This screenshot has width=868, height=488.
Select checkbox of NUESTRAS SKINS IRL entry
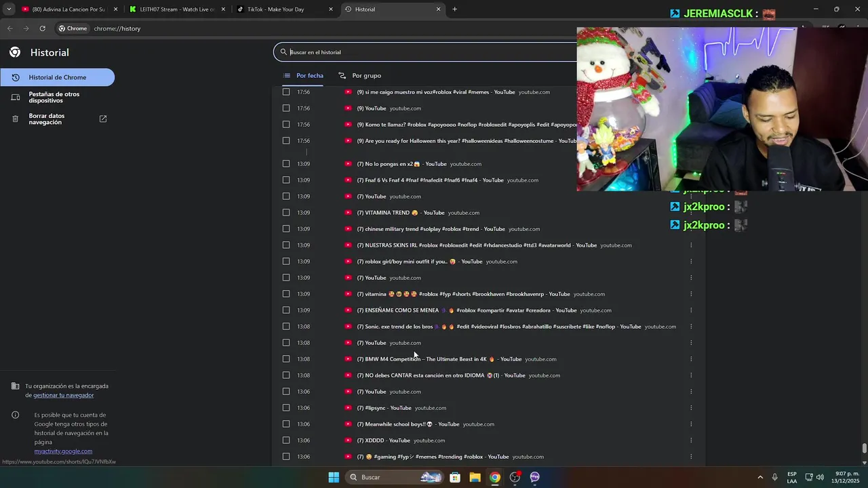point(286,245)
